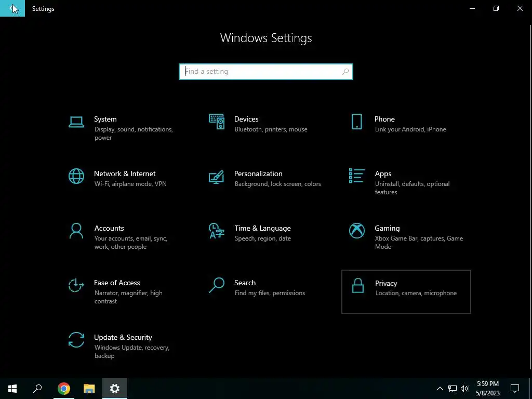This screenshot has width=532, height=399.
Task: Click 'Uninstall, defaults, optional features' text
Action: click(x=412, y=188)
